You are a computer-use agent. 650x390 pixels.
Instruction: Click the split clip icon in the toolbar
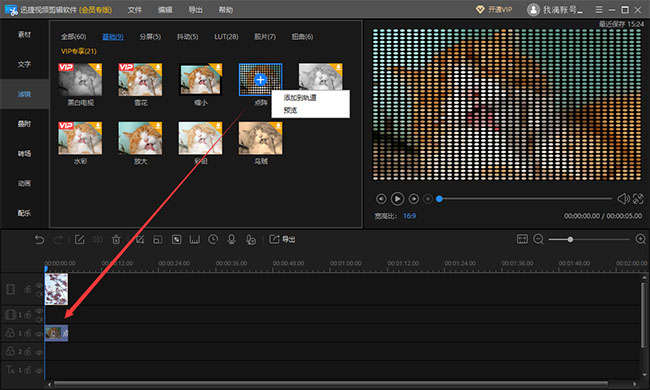tap(98, 240)
